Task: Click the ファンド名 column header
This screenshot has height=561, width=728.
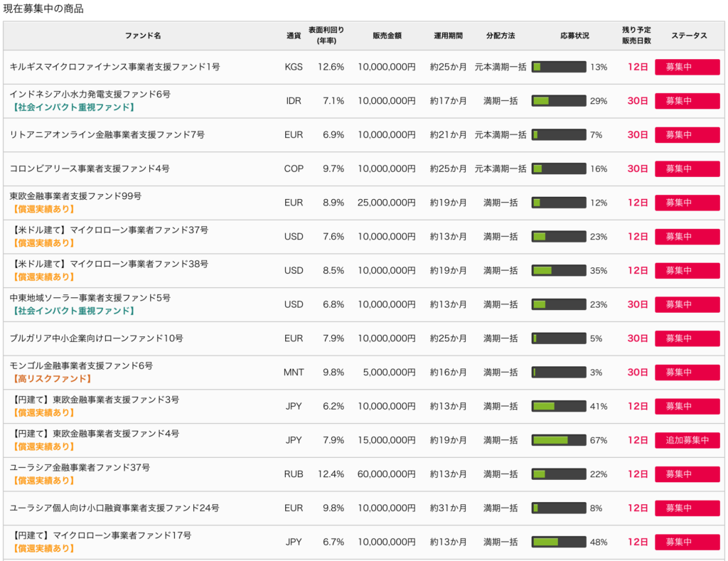Action: tap(143, 36)
